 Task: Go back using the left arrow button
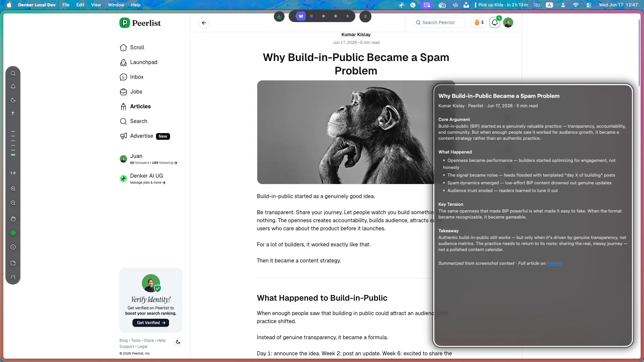[x=204, y=23]
